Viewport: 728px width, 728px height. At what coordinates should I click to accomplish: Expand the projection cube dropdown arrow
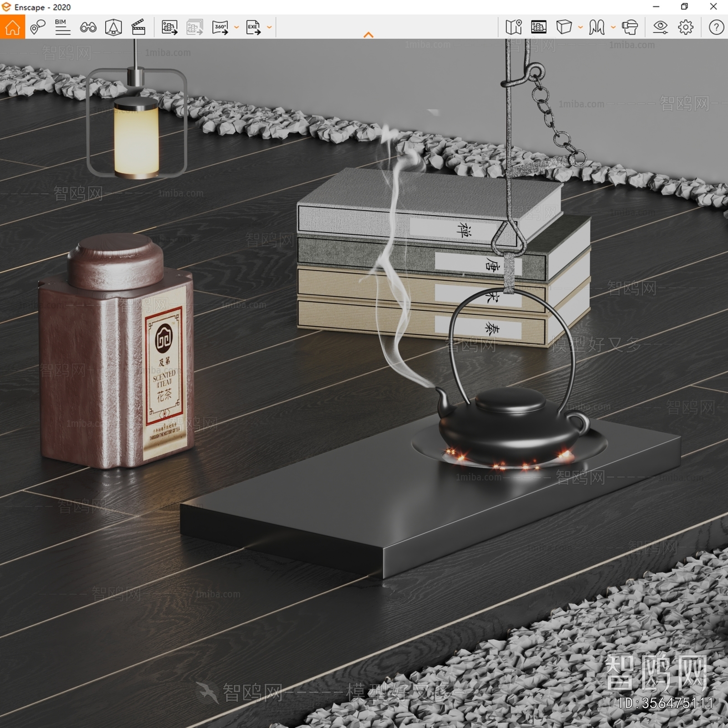[x=581, y=27]
